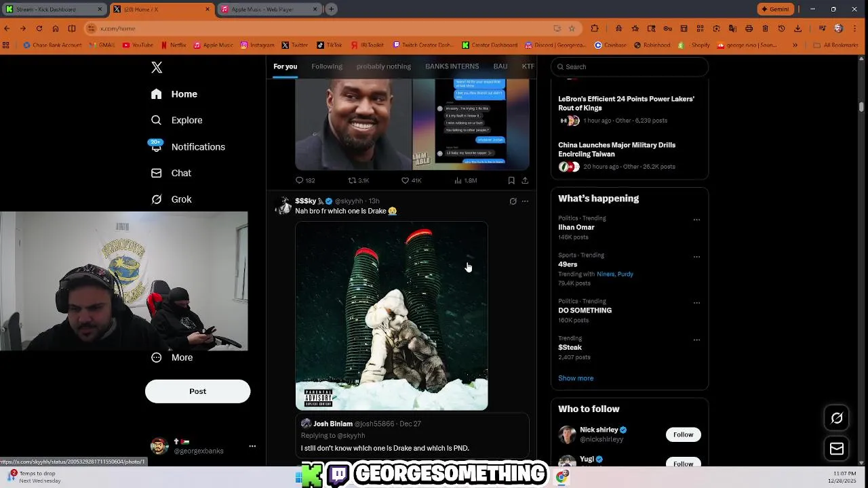Open the @skyyhh handle link
Screen dimensions: 868x488
point(349,201)
